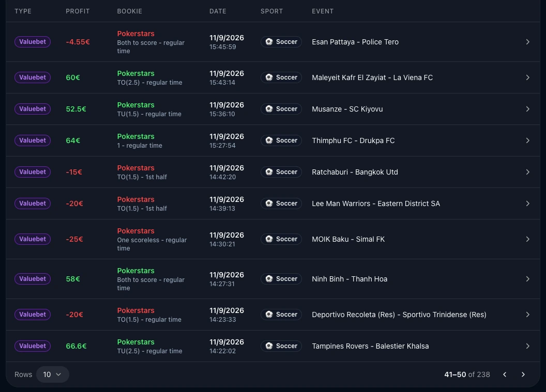Click event name Tampines Rovers - Balestier Khalsa
The width and height of the screenshot is (546, 392).
pyautogui.click(x=370, y=346)
